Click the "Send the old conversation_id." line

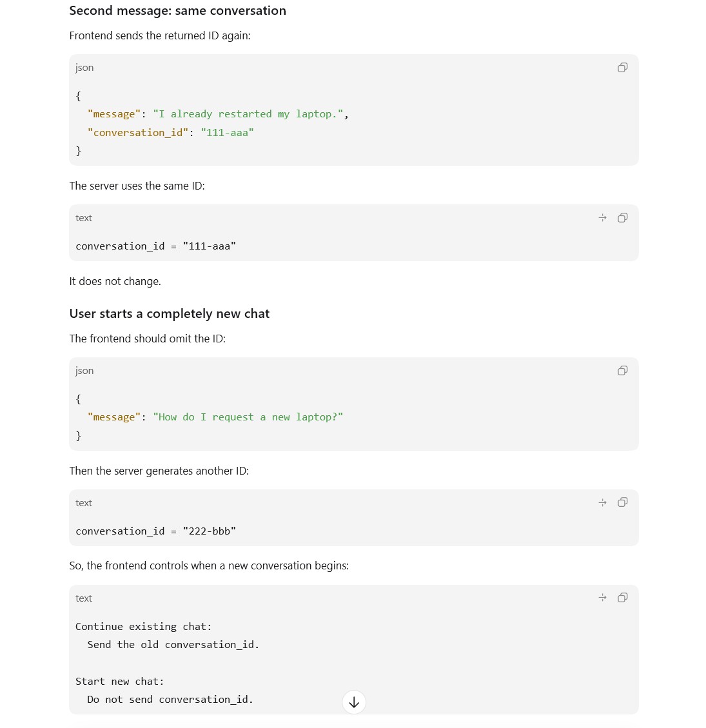click(x=173, y=645)
